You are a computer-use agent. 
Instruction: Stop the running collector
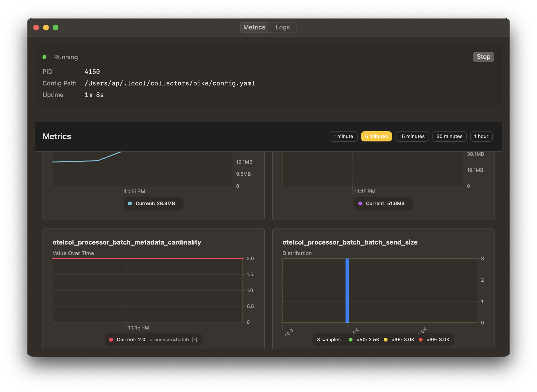pyautogui.click(x=483, y=57)
